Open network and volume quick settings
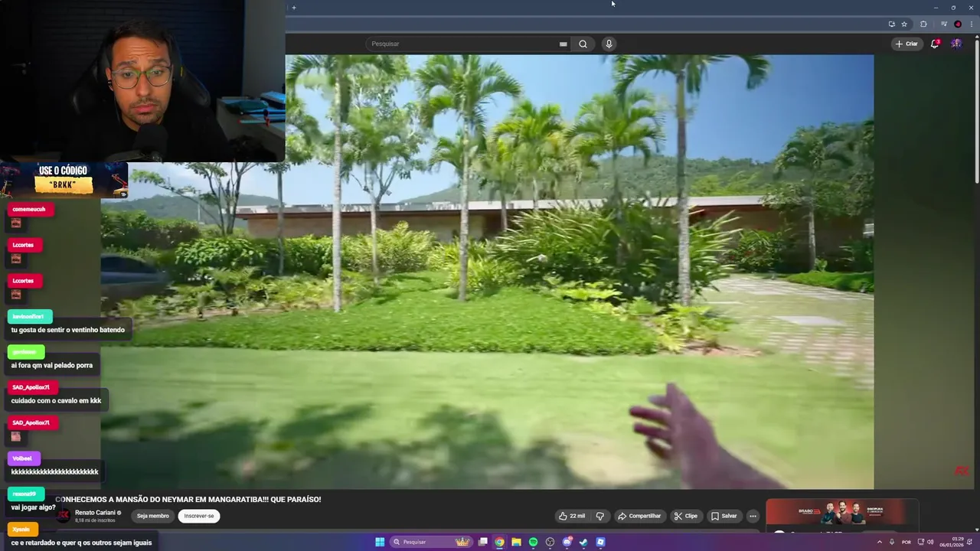Screen dimensions: 980x551 coord(925,542)
